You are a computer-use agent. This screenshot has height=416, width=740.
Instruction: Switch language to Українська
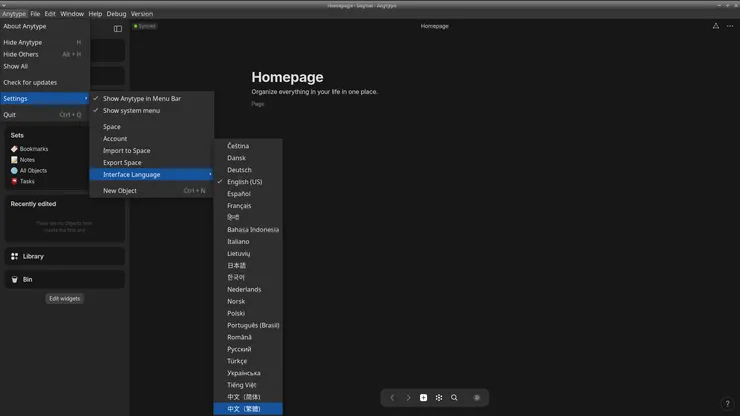248,373
